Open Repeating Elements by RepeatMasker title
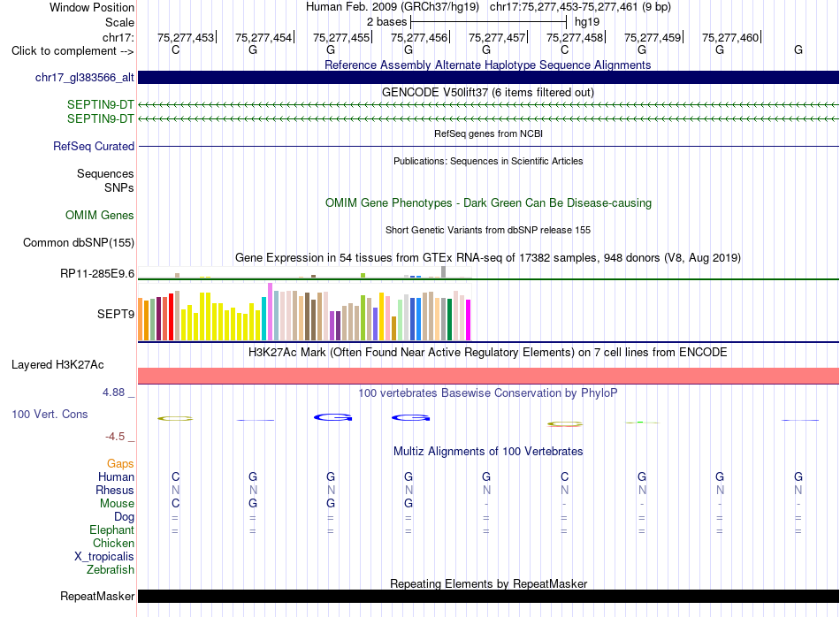Screen dimensions: 840x617 (x=488, y=583)
